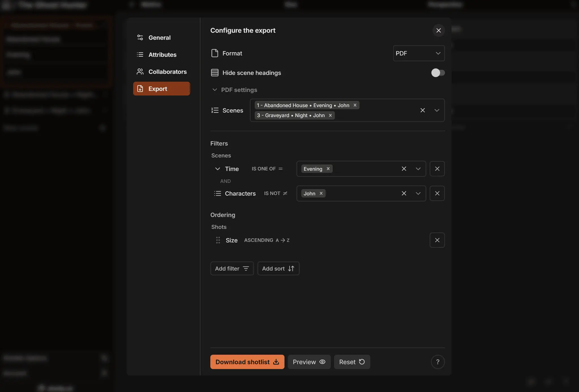Clear all values in Time filter
The image size is (579, 392).
click(404, 169)
